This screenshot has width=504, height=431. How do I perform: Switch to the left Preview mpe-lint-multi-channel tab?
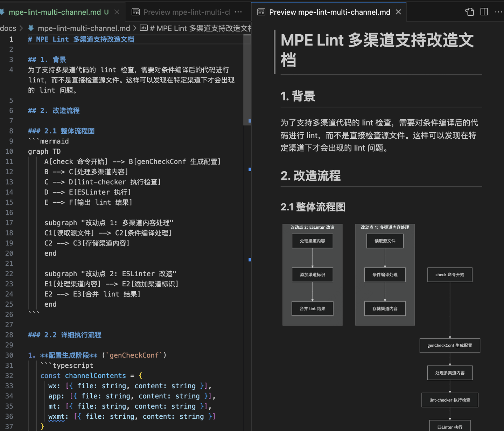pos(185,12)
